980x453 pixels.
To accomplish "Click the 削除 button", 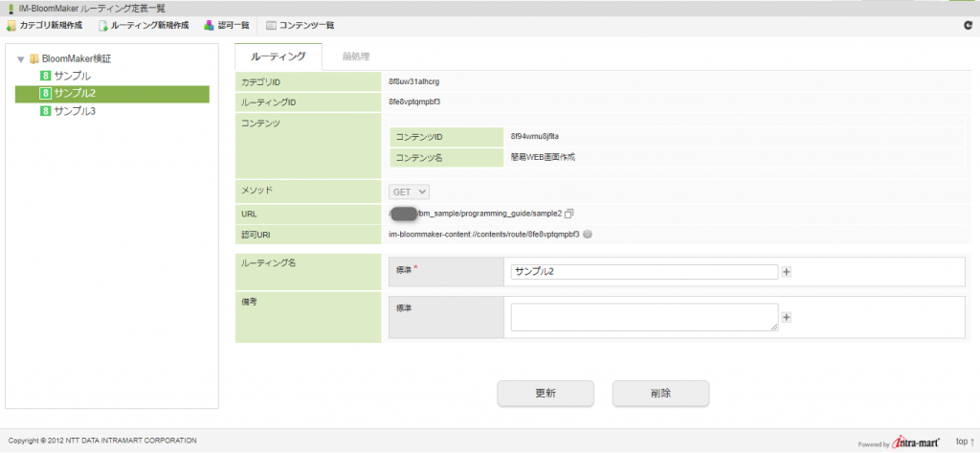I will (660, 395).
